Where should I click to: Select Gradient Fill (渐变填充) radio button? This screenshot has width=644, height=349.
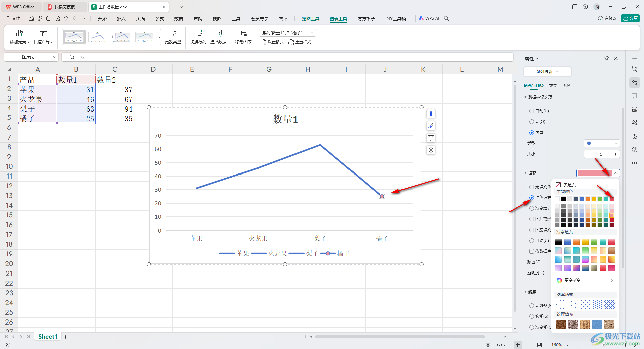pyautogui.click(x=532, y=208)
